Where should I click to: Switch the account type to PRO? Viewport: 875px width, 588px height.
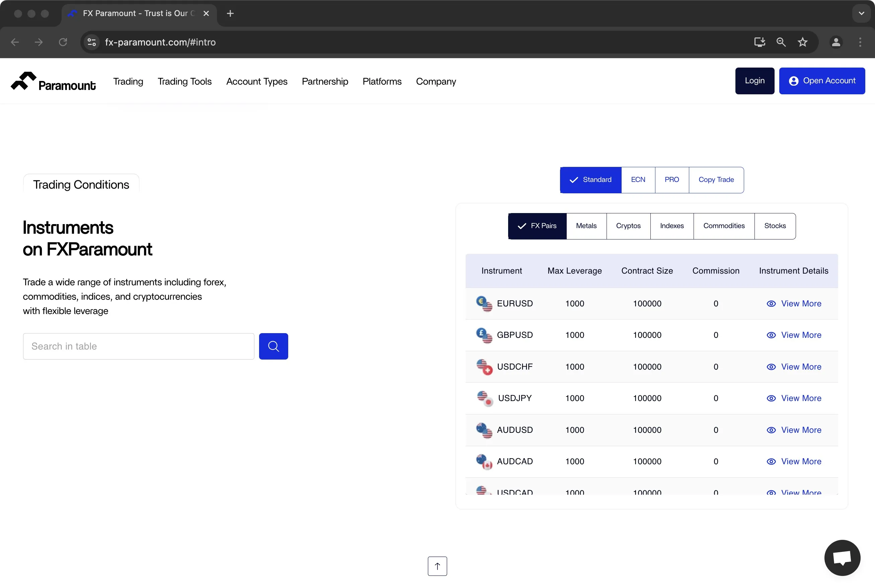tap(671, 180)
